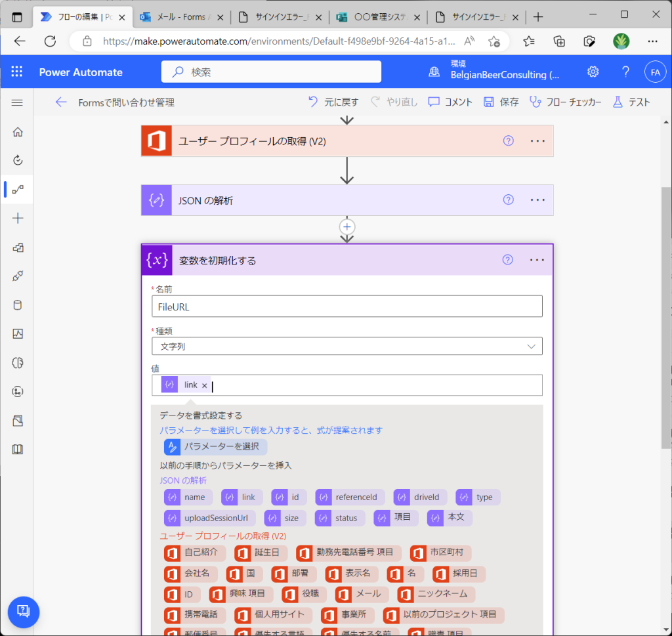Screen dimensions: 672x636
Task: Open My flows icon in sidebar
Action: [x=18, y=189]
